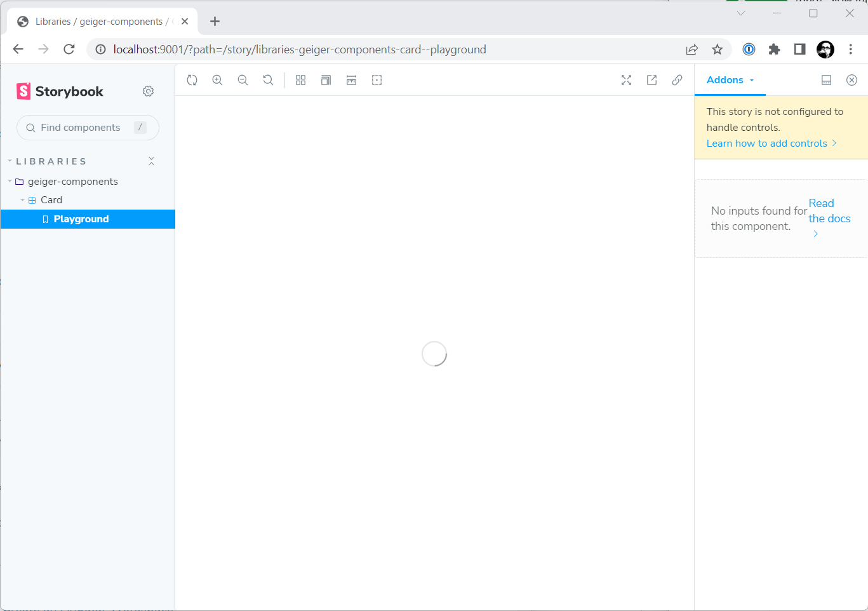Enable the measure addon ruler tool
Viewport: 868px width, 611px height.
351,80
